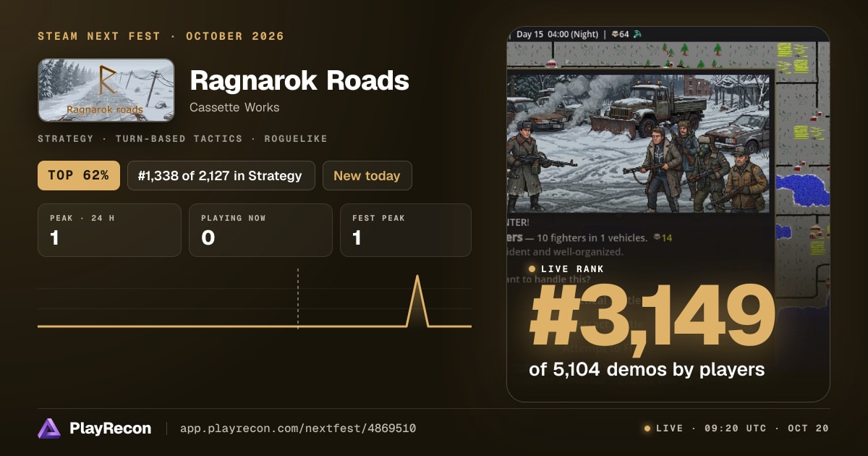Click the 'of 5,104 demos by players' text
The width and height of the screenshot is (868, 456).
click(x=647, y=369)
